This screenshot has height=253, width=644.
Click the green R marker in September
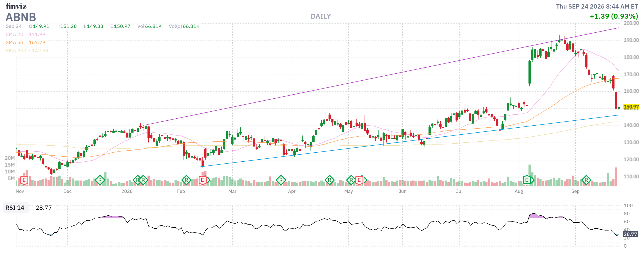(586, 180)
